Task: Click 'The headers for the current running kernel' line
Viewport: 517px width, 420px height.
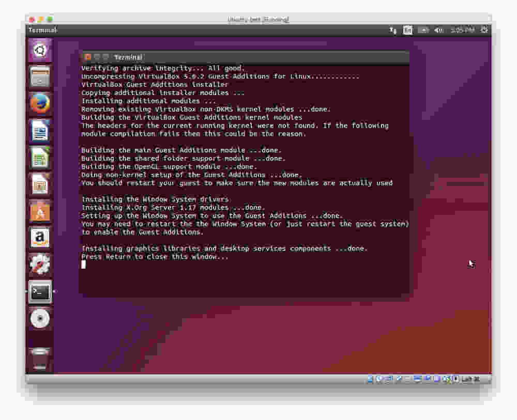Action: (x=235, y=126)
